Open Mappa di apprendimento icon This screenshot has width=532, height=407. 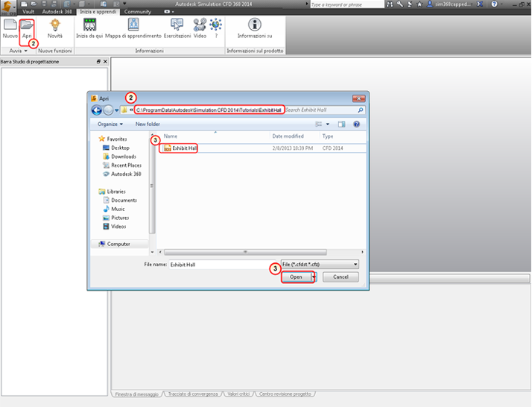coord(133,25)
